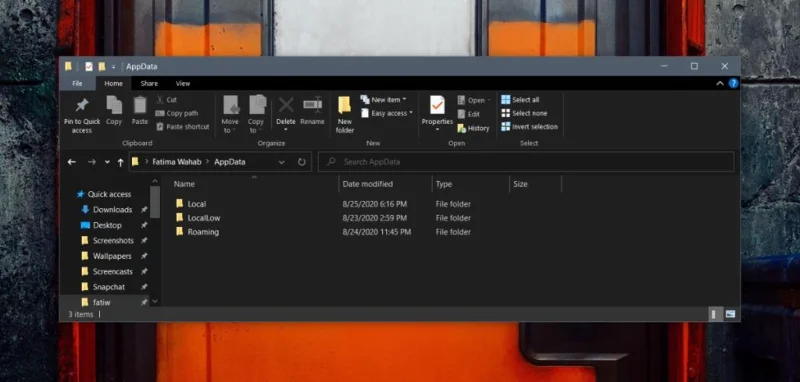
Task: Click the Rename icon
Action: 312,104
